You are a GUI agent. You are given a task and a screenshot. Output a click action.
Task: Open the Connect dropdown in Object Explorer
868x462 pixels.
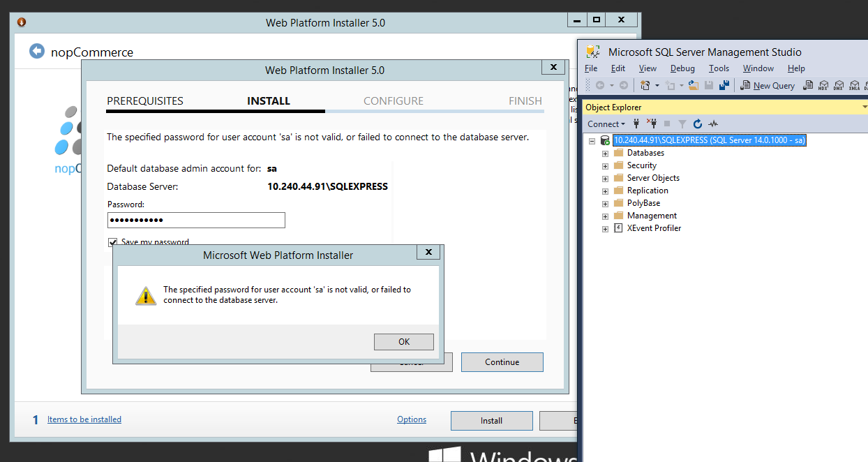pos(606,124)
